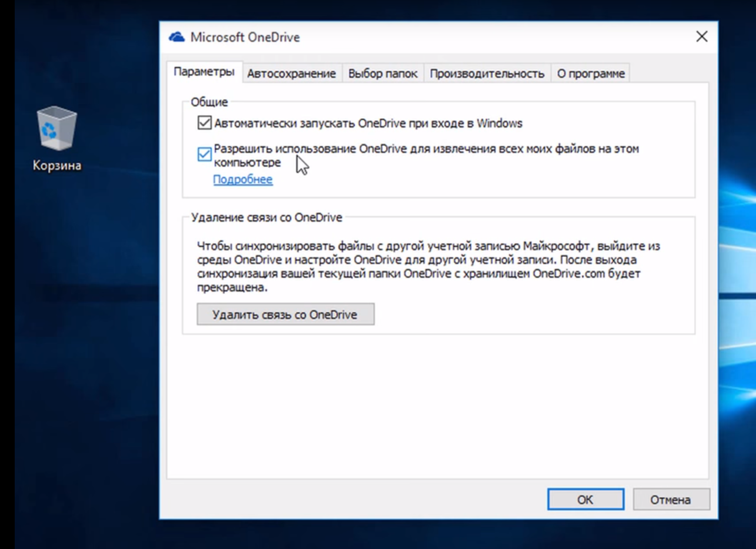
Task: Click the Microsoft OneDrive title text
Action: [x=245, y=38]
